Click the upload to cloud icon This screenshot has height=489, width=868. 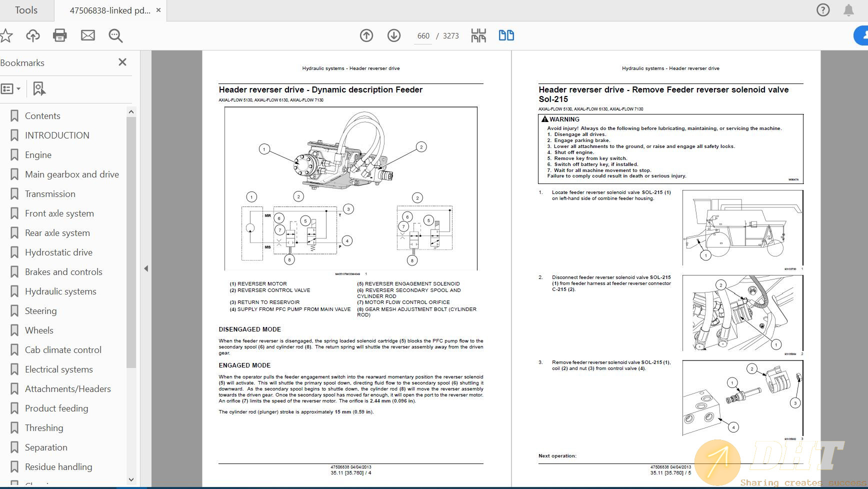(33, 35)
